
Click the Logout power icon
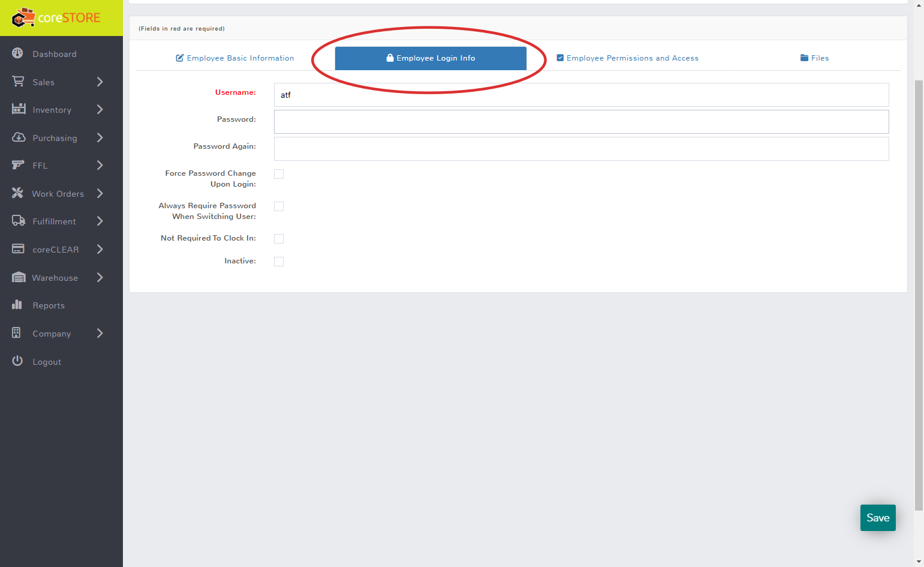[x=17, y=361]
